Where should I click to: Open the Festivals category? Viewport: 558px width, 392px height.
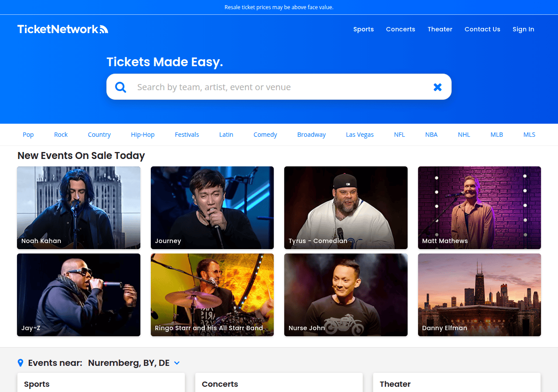pyautogui.click(x=187, y=135)
